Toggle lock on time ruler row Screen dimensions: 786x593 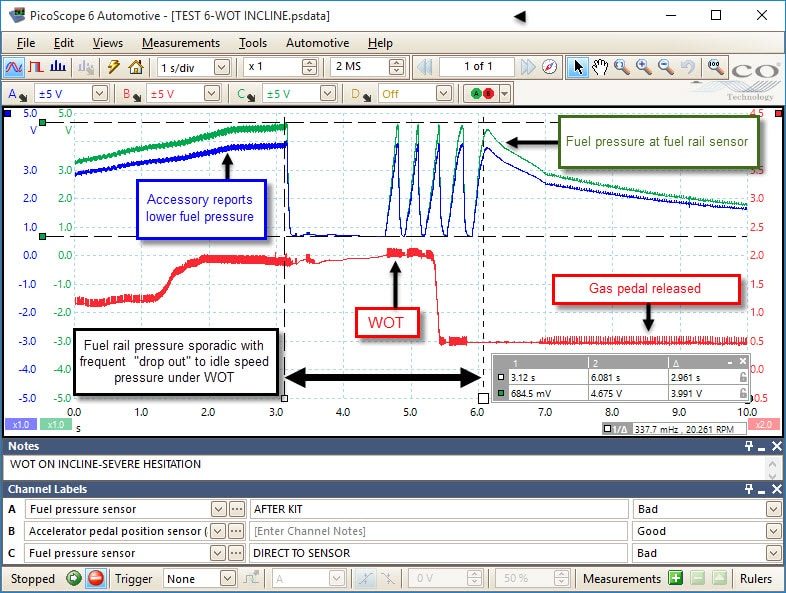pyautogui.click(x=743, y=377)
